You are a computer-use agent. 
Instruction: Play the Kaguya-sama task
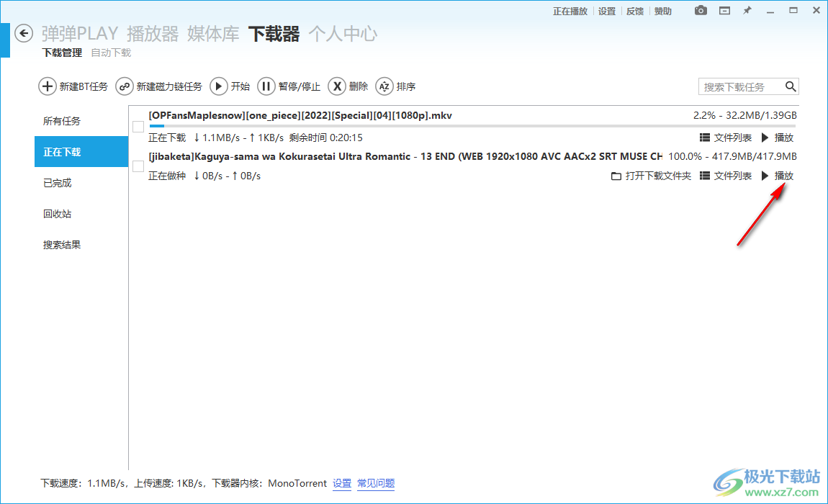pos(778,176)
